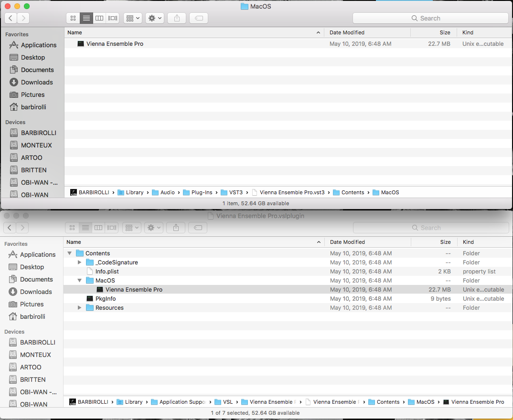The height and width of the screenshot is (420, 513).
Task: Sort by Name column in MacOS window
Action: 194,32
